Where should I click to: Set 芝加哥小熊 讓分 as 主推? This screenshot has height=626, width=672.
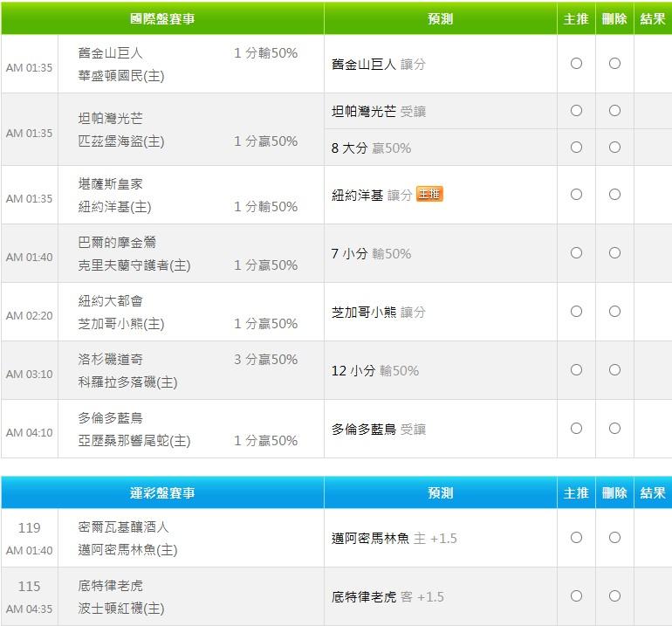[576, 312]
